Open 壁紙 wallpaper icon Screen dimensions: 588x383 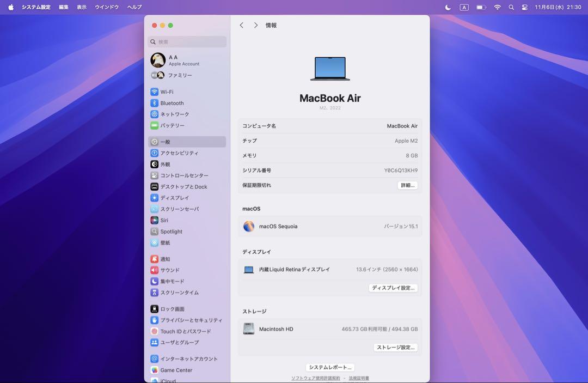[x=154, y=242]
